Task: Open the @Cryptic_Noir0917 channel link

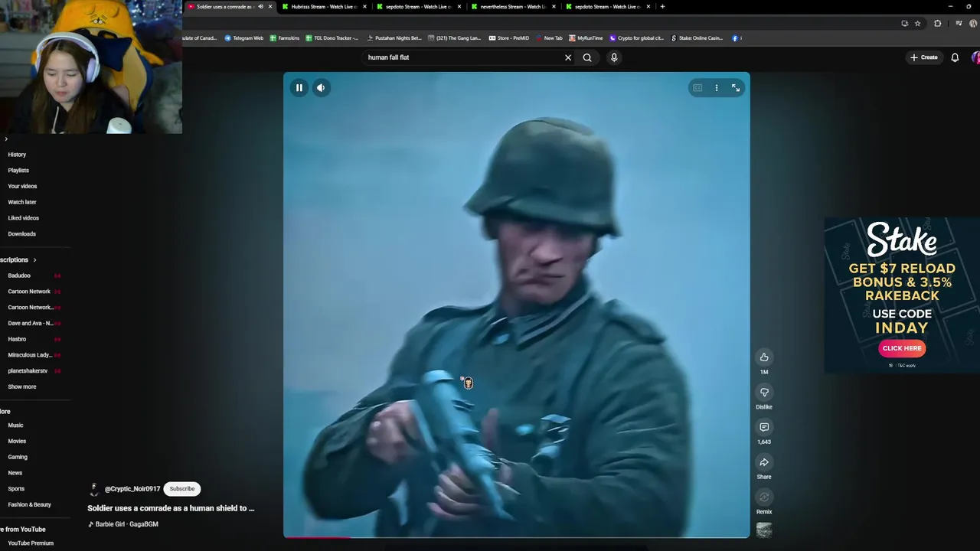Action: tap(132, 488)
